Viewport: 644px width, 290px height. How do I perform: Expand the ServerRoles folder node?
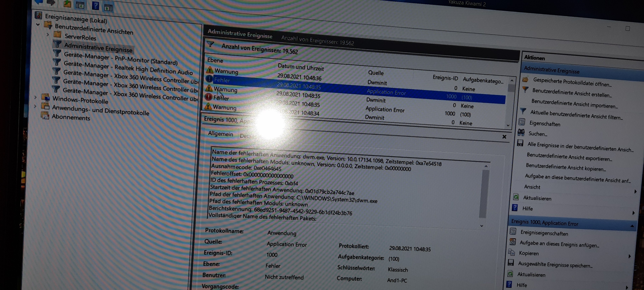(48, 35)
